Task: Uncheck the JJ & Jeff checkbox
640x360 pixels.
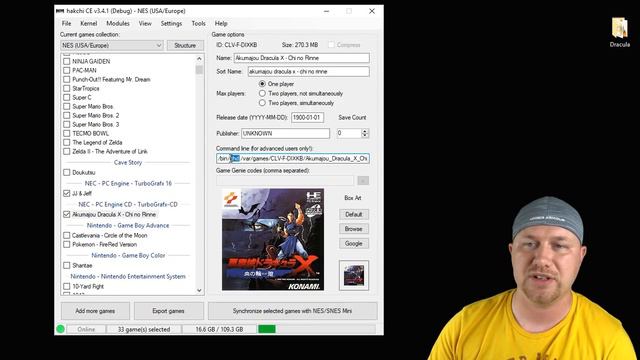Action: [67, 193]
